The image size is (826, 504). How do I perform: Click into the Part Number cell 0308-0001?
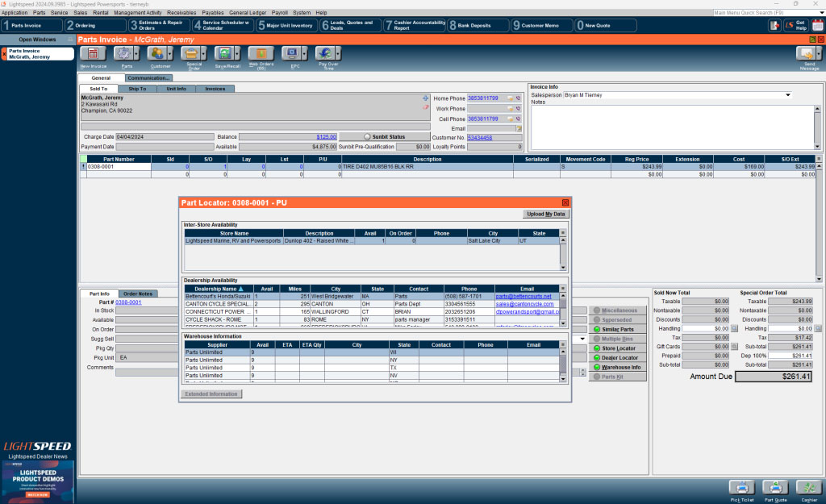[x=119, y=167]
